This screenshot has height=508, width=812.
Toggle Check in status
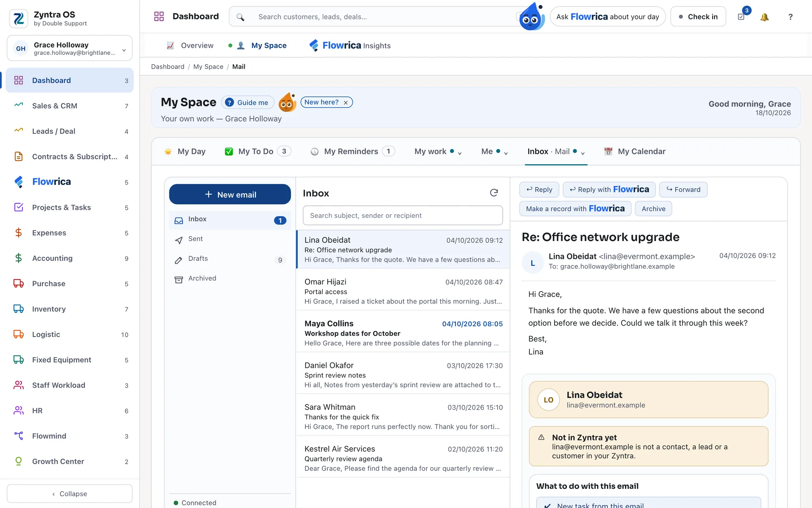698,17
